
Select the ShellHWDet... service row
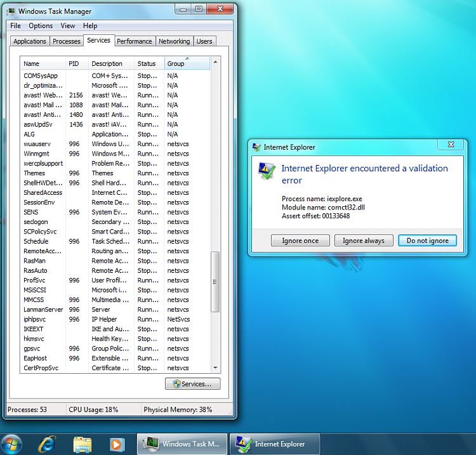(116, 183)
